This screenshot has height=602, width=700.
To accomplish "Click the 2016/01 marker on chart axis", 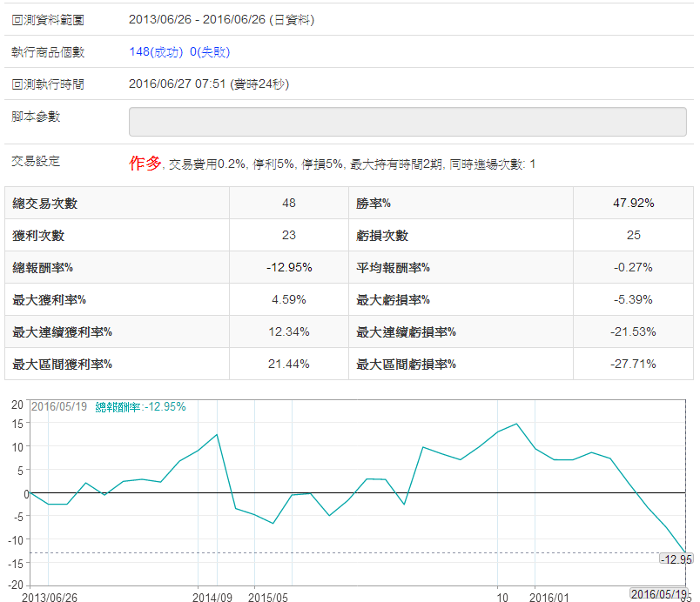I will [x=549, y=597].
